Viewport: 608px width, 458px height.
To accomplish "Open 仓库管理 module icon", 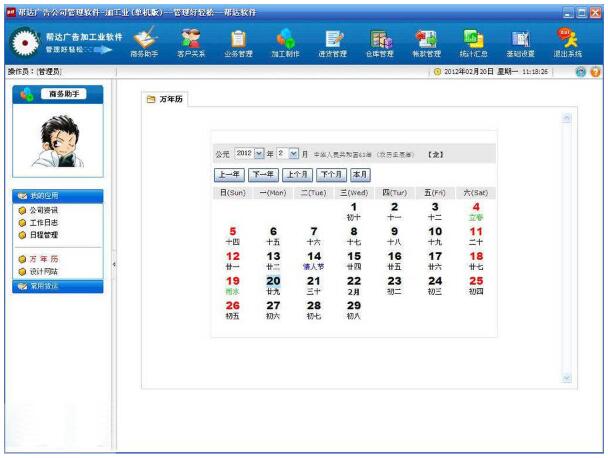I will tap(380, 43).
